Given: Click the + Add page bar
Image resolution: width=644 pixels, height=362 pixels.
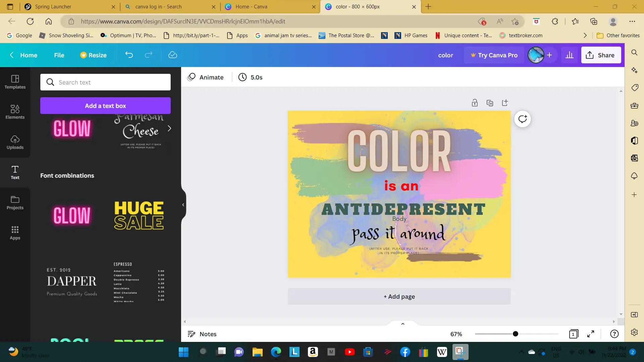Looking at the screenshot, I should coord(399,296).
